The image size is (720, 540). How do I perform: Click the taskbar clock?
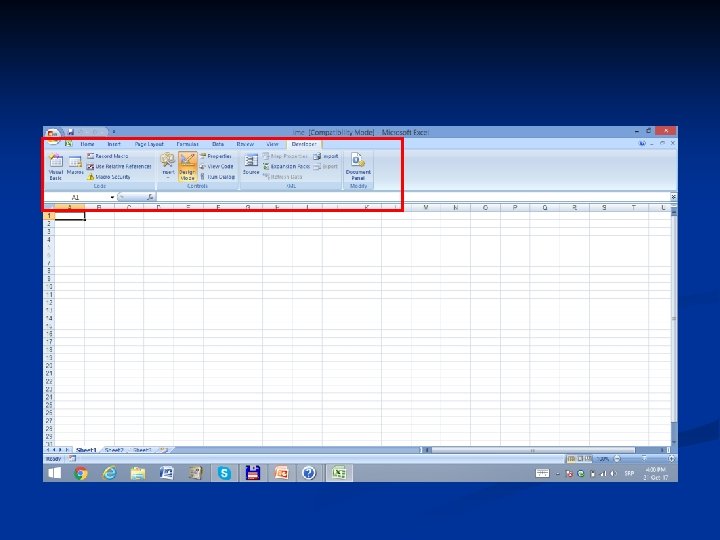(x=655, y=473)
